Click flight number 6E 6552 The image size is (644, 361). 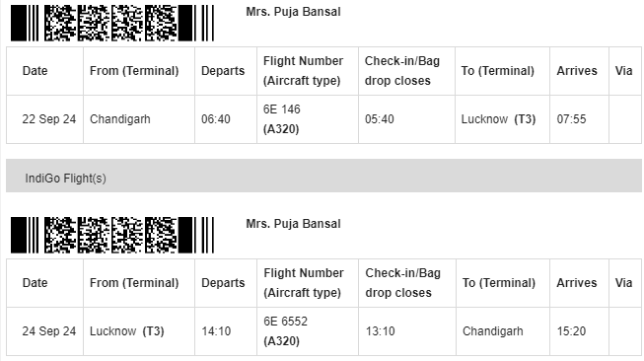(285, 322)
